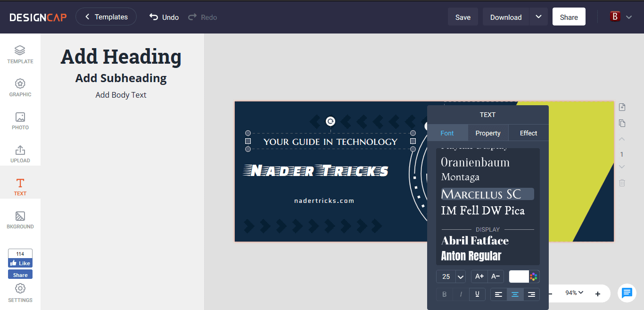Add Body Text to canvas
This screenshot has width=644, height=310.
[x=121, y=95]
